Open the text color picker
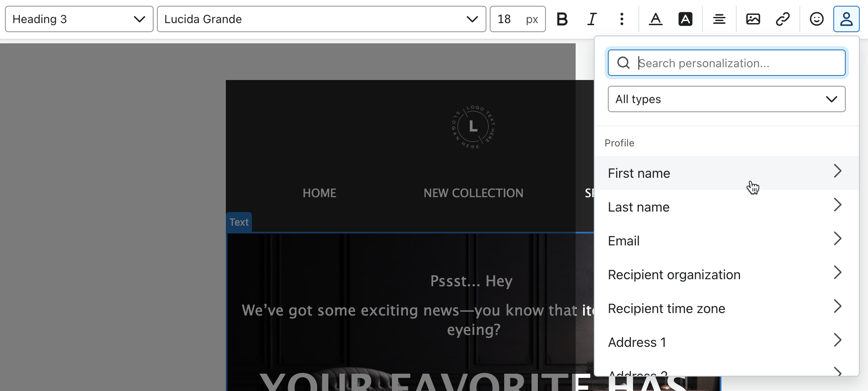 655,19
